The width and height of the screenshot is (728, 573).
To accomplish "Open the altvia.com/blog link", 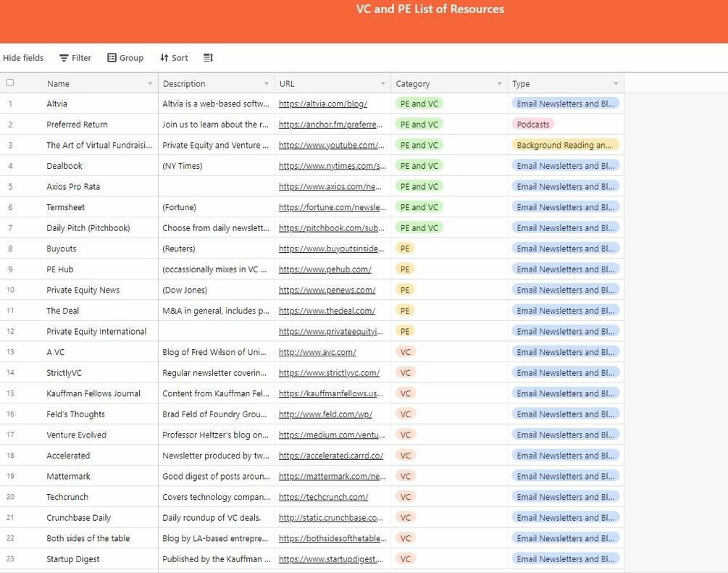I will pyautogui.click(x=322, y=104).
